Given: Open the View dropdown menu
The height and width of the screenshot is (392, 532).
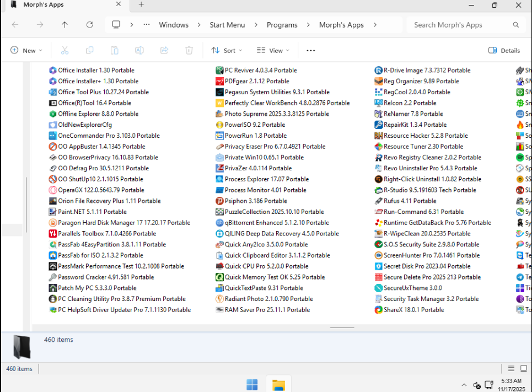Looking at the screenshot, I should coord(273,50).
